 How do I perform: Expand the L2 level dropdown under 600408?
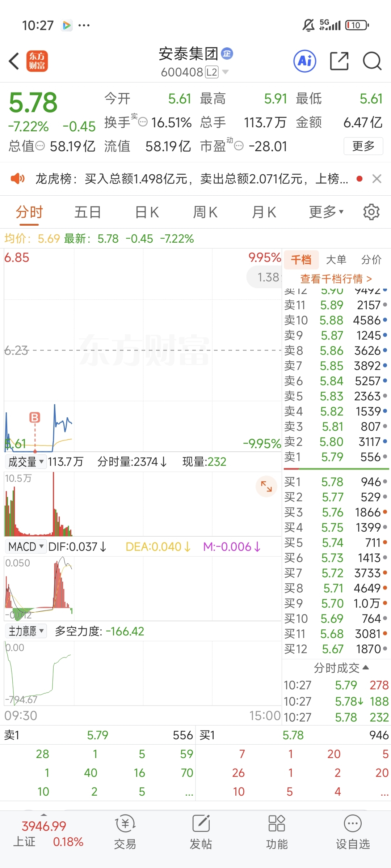[x=225, y=72]
